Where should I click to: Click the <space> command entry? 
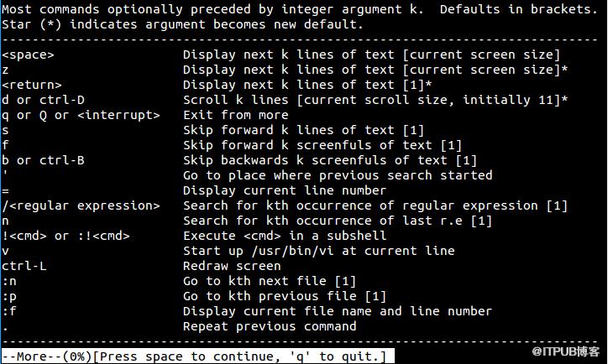click(x=28, y=55)
